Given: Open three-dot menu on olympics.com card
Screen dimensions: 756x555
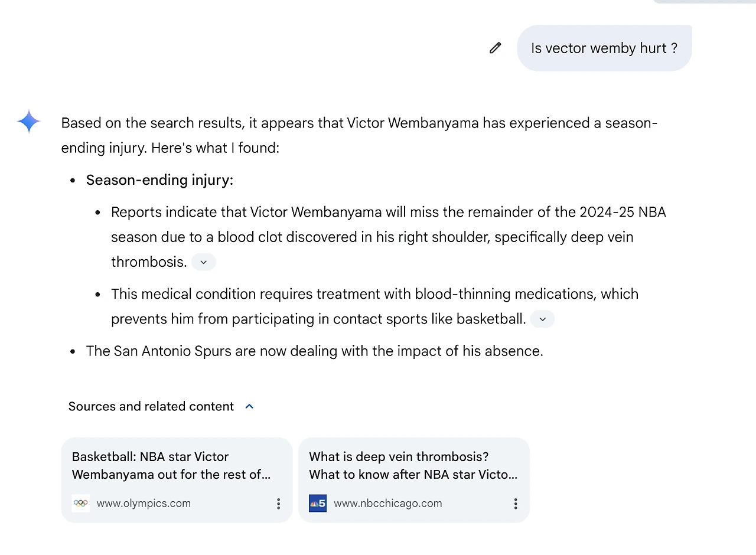Looking at the screenshot, I should coord(278,504).
